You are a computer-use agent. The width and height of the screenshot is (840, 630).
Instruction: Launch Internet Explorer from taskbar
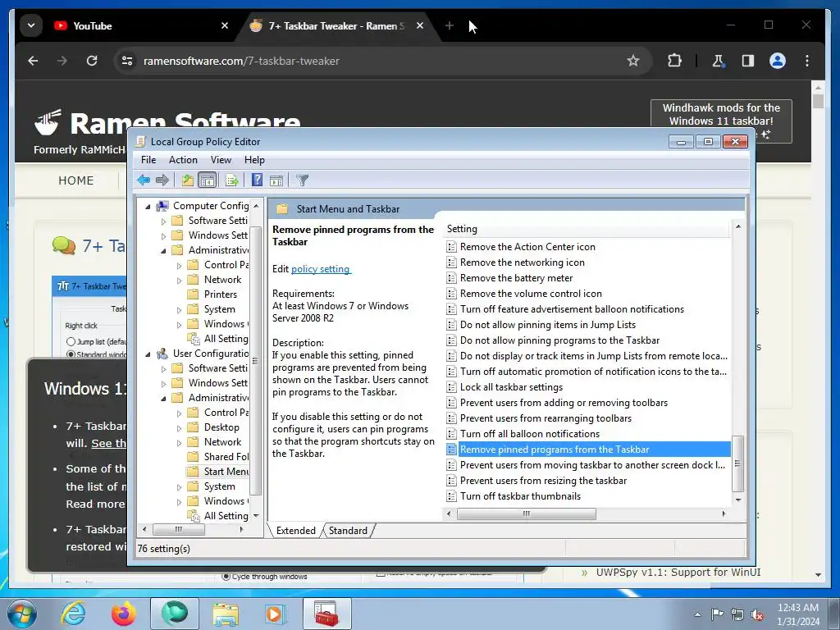coord(73,614)
